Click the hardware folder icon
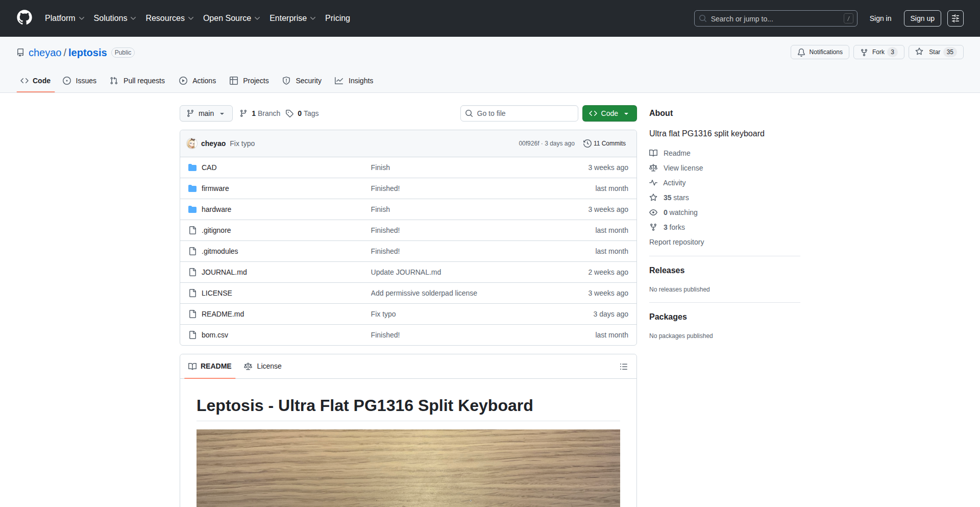This screenshot has width=980, height=507. point(192,209)
